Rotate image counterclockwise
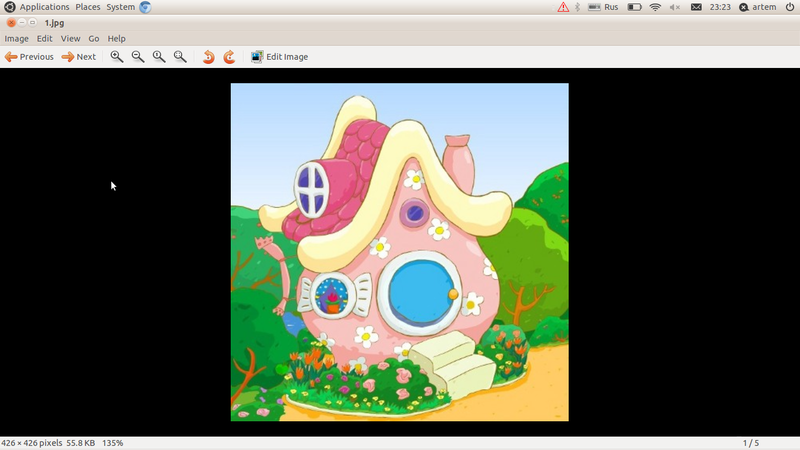The image size is (800, 450). [208, 57]
